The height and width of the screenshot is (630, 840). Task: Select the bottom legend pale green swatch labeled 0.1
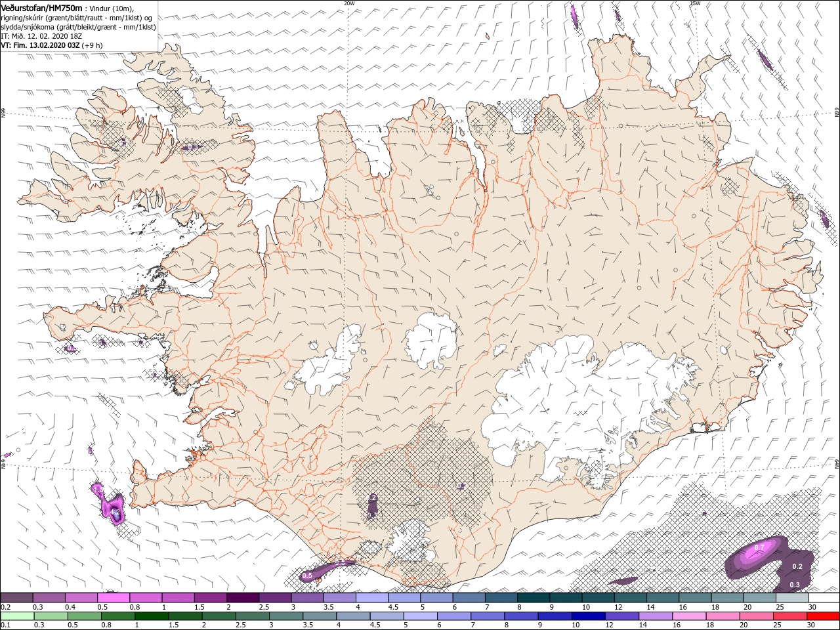pyautogui.click(x=17, y=616)
